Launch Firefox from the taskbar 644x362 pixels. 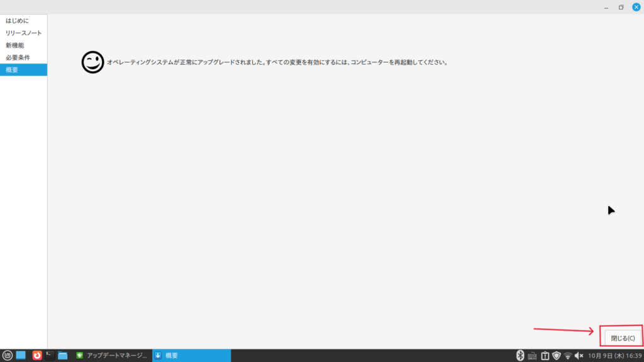(x=37, y=356)
